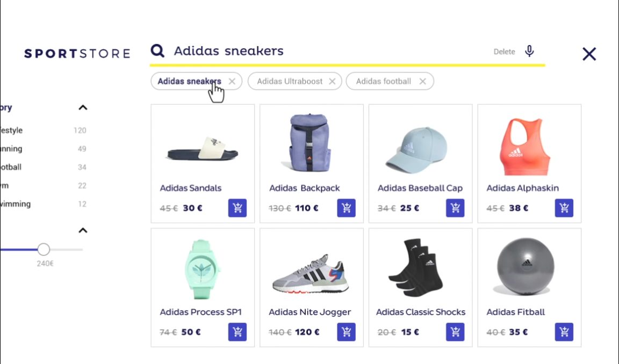Add Adidas Baseball Cap to the cart
Viewport: 619px width, 364px height.
coord(455,208)
